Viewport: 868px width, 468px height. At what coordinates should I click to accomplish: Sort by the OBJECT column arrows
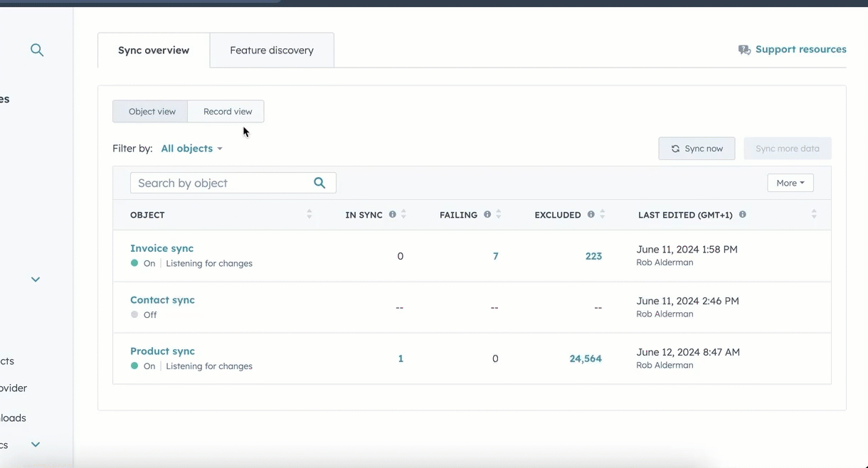[309, 214]
